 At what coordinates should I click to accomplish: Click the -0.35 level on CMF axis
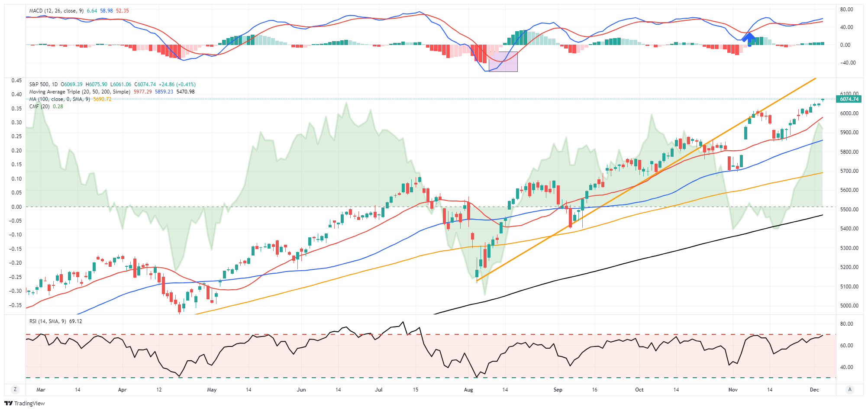coord(15,305)
